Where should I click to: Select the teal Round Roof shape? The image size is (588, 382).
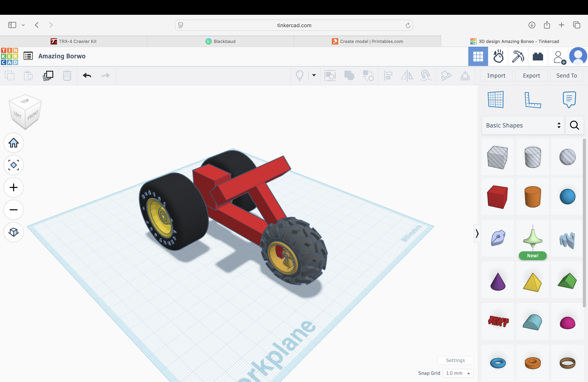(533, 321)
